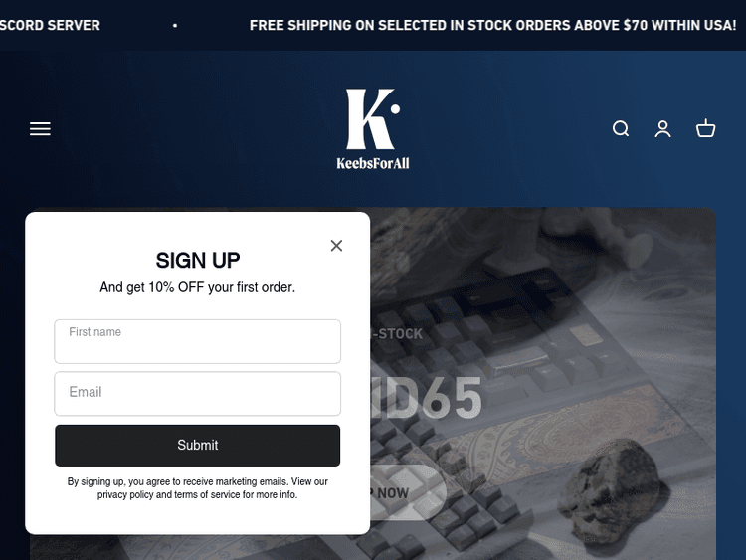Focus the First name input field
The height and width of the screenshot is (560, 746).
tap(198, 341)
